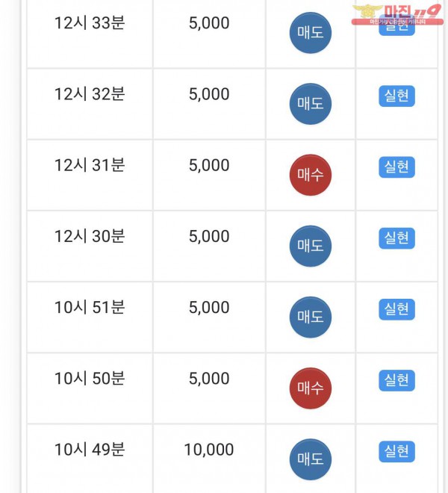Click the 매도 circle in the 10시 49분 row
The width and height of the screenshot is (448, 493).
click(310, 459)
